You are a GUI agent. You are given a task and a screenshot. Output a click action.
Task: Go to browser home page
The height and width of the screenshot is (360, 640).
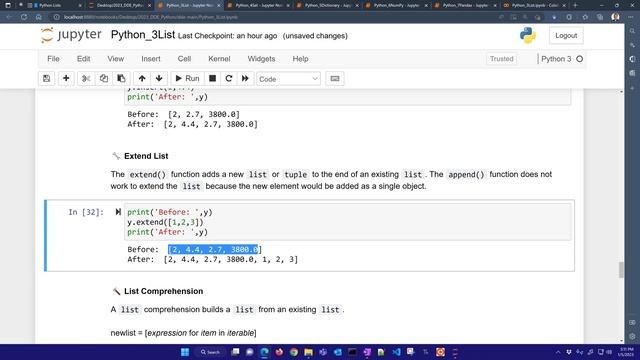[38, 17]
